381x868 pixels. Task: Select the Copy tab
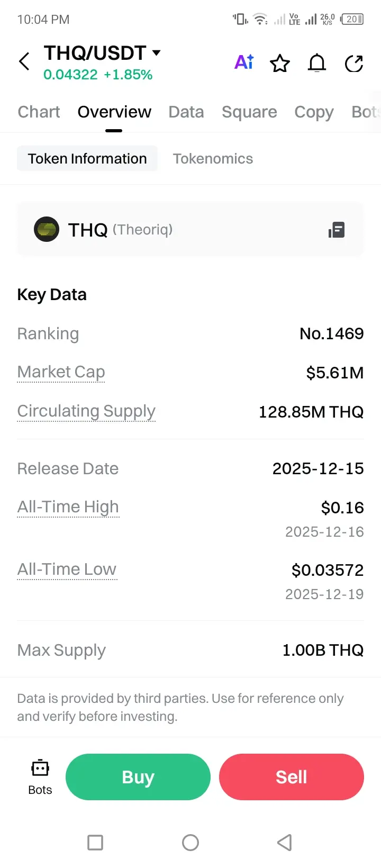pos(314,112)
